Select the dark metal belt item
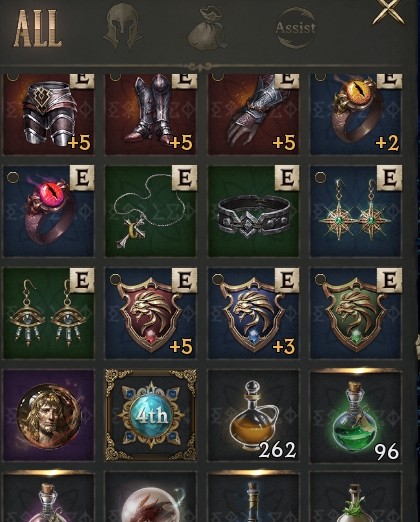Image resolution: width=420 pixels, height=522 pixels. (253, 211)
